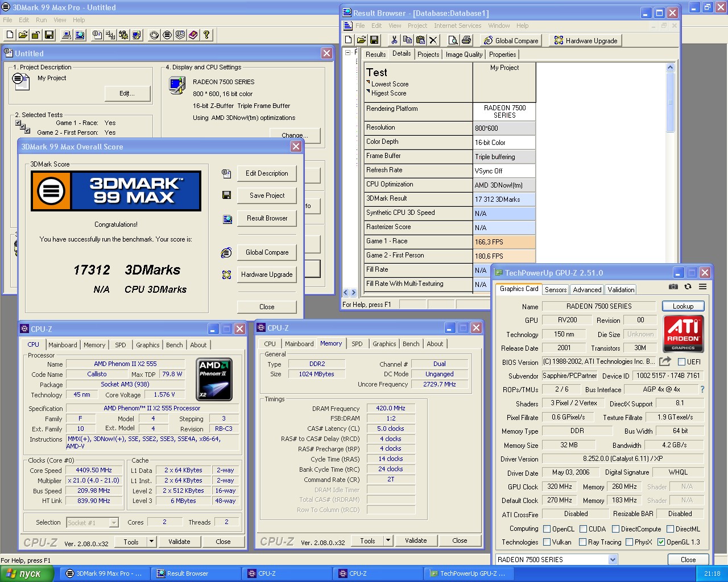Open Socket #1 selection dropdown in CPU-Z
The height and width of the screenshot is (582, 728).
[114, 522]
